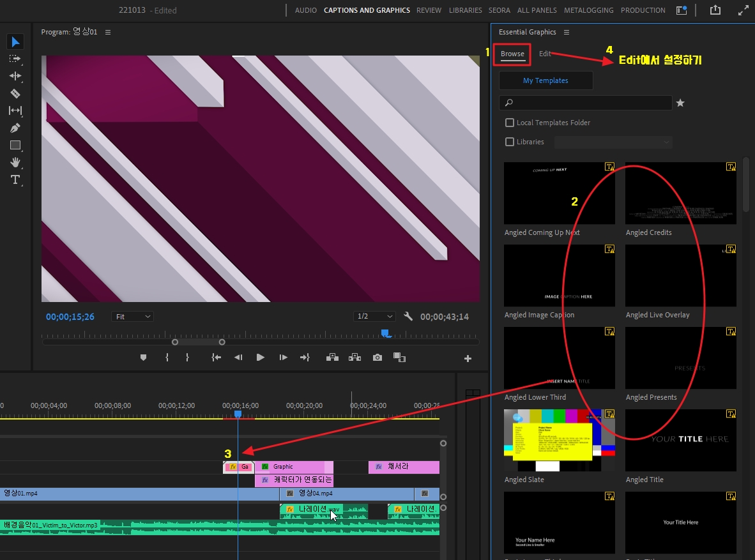This screenshot has height=560, width=755.
Task: Click the Essential Graphics templates scrollbar
Action: tap(746, 185)
